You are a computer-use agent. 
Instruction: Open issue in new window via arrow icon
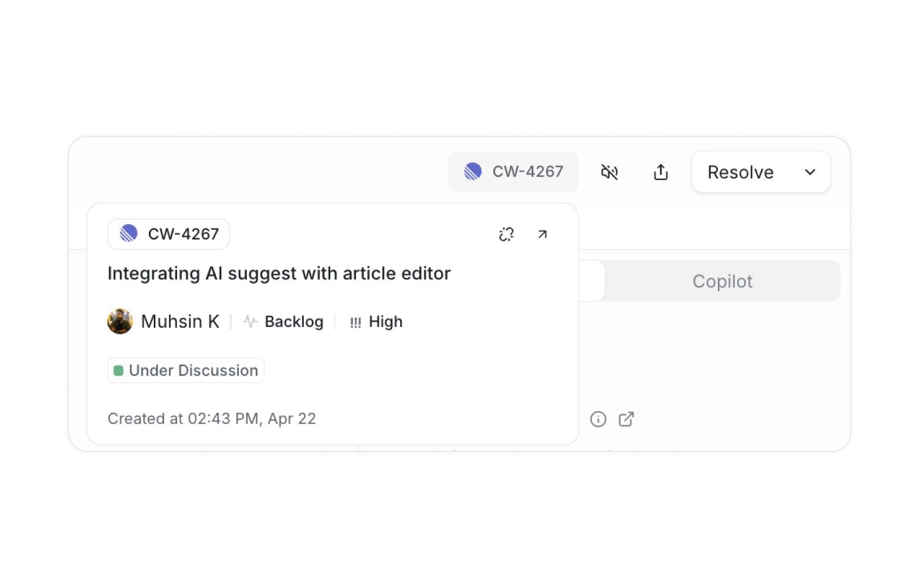[542, 234]
